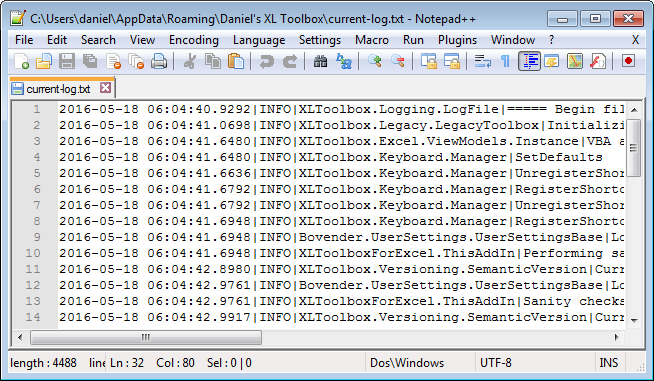This screenshot has height=381, width=654.
Task: Click line number 14 in the margin
Action: pyautogui.click(x=33, y=317)
